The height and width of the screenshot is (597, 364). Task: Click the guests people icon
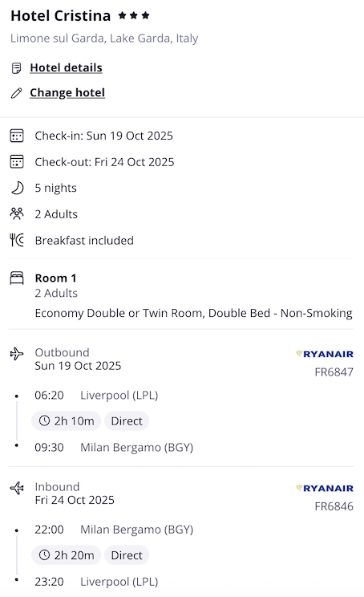coord(17,214)
